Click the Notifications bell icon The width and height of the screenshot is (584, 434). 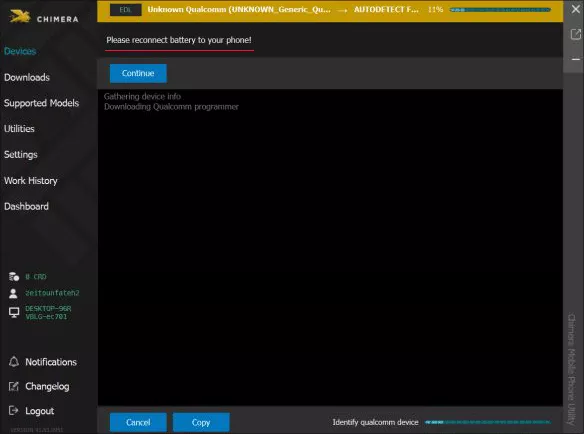(14, 362)
